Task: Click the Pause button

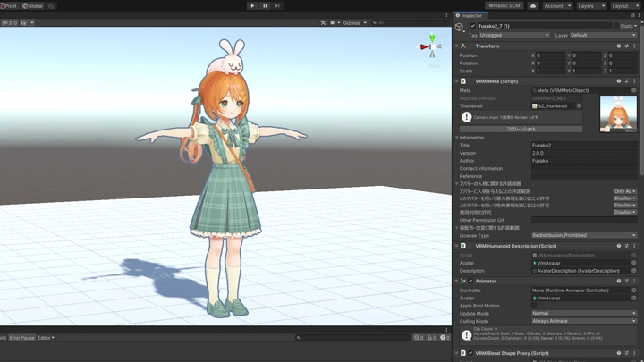Action: (x=265, y=5)
